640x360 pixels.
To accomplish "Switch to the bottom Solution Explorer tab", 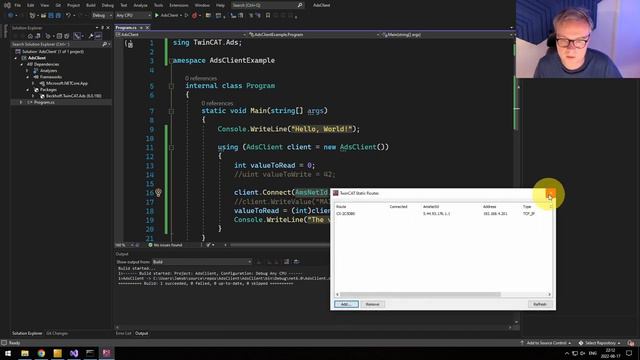I will coord(27,333).
